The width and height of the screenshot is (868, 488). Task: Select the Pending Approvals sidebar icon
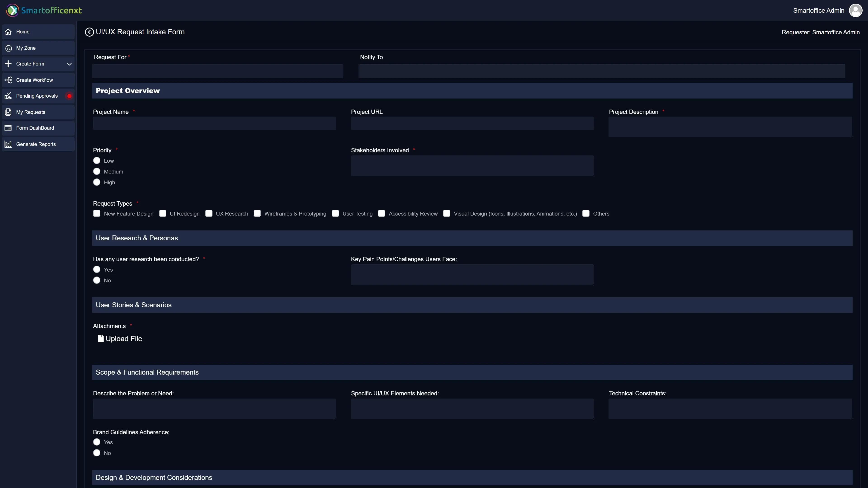(x=8, y=96)
